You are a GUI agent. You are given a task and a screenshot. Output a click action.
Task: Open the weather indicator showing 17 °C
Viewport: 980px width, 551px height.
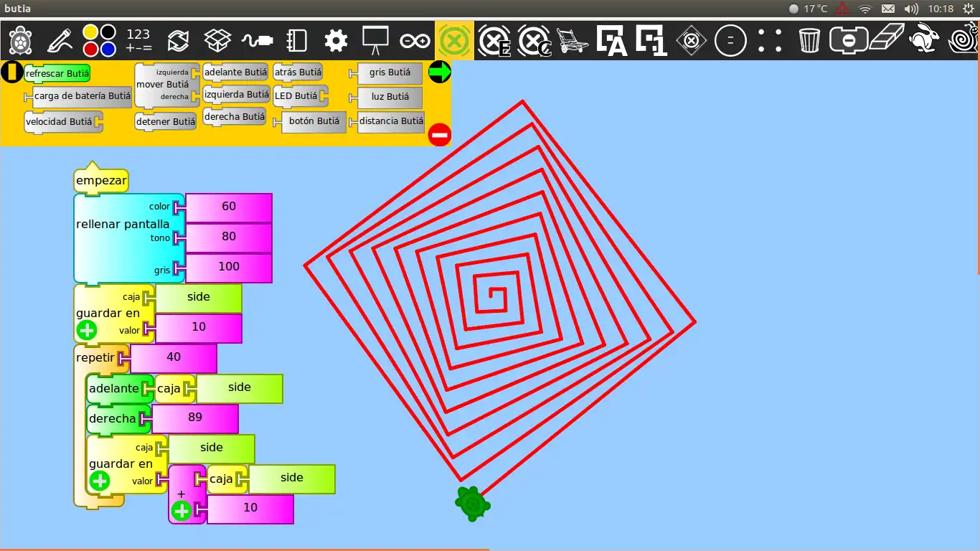click(808, 9)
